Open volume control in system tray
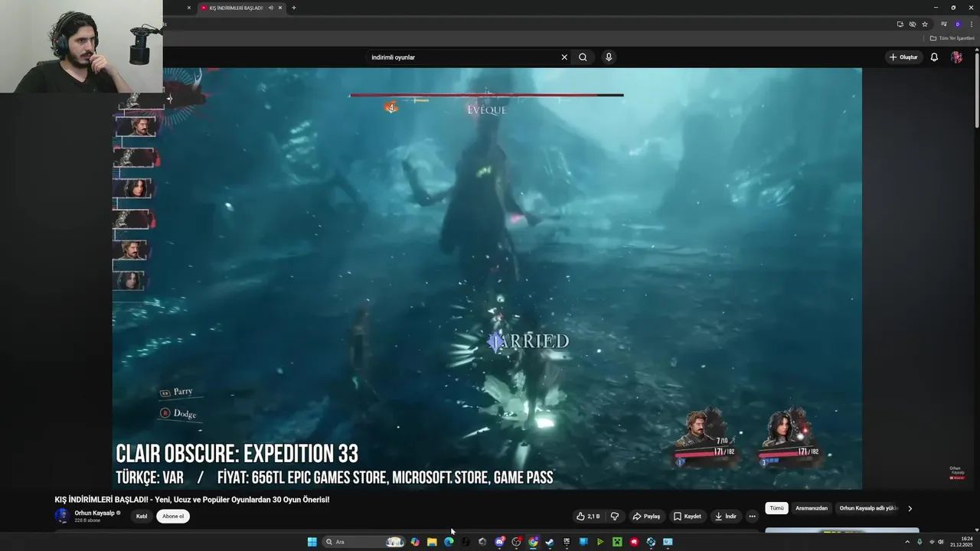 click(x=941, y=542)
